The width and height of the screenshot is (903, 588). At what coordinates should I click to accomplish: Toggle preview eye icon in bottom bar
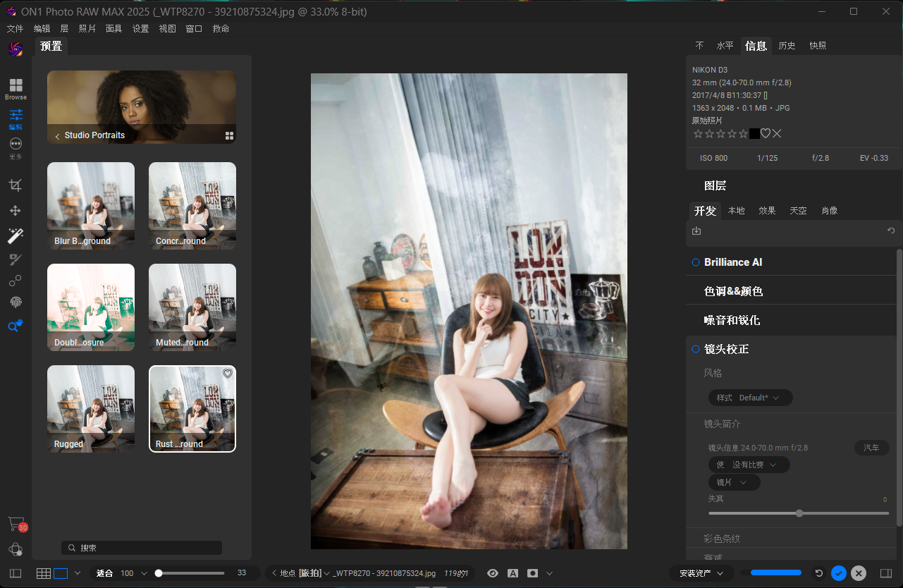coord(493,573)
